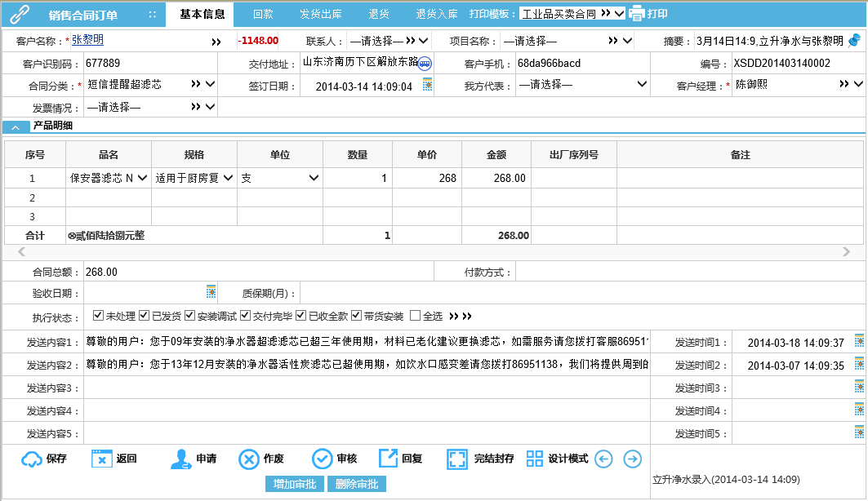Open calendar icon for 发送时间5
This screenshot has width=868, height=501.
pos(859,432)
